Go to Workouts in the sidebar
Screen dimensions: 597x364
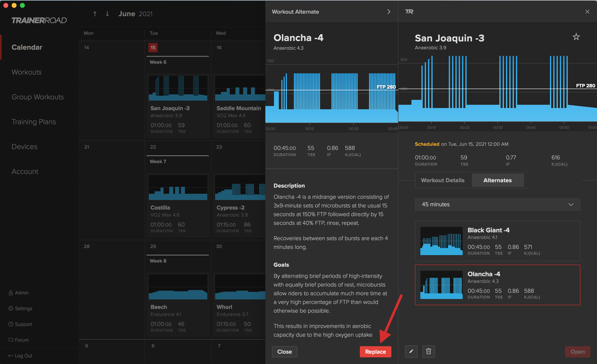27,72
